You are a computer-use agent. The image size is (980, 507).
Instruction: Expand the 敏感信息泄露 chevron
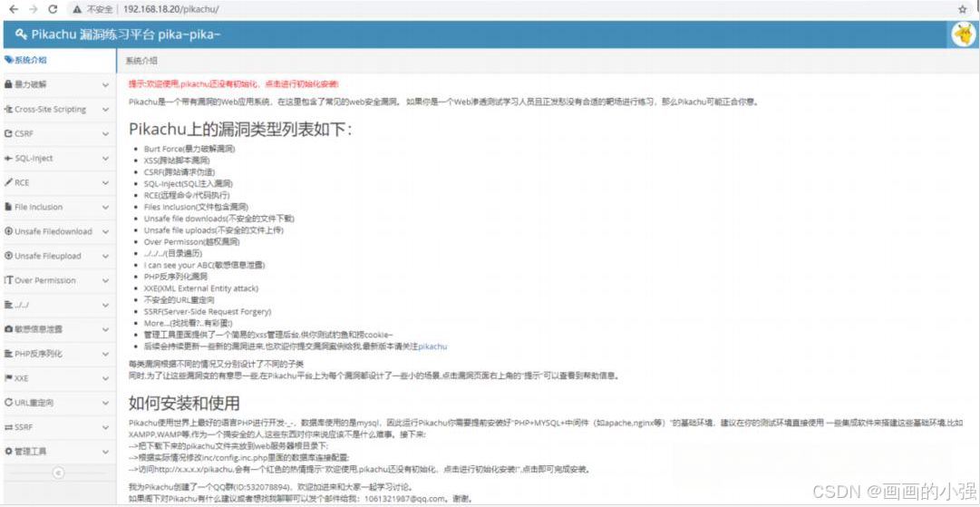(106, 329)
